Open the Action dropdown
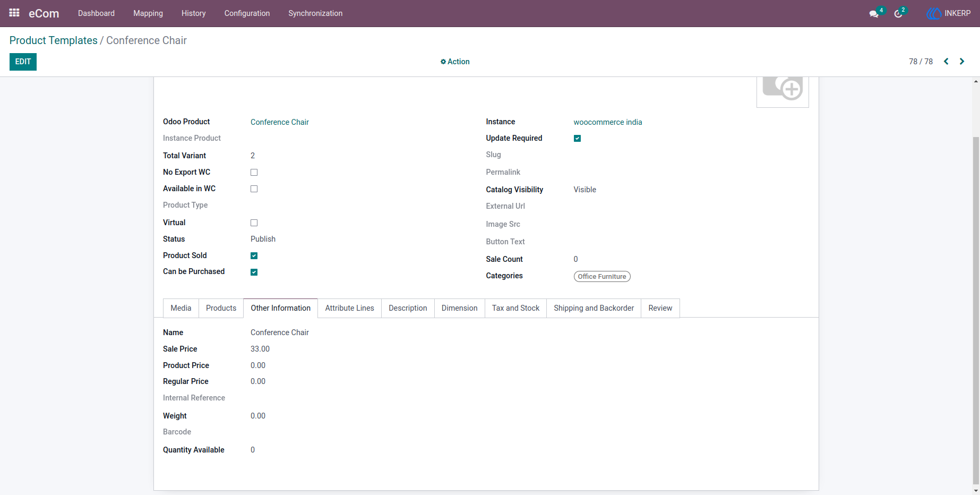This screenshot has height=495, width=980. pos(455,62)
